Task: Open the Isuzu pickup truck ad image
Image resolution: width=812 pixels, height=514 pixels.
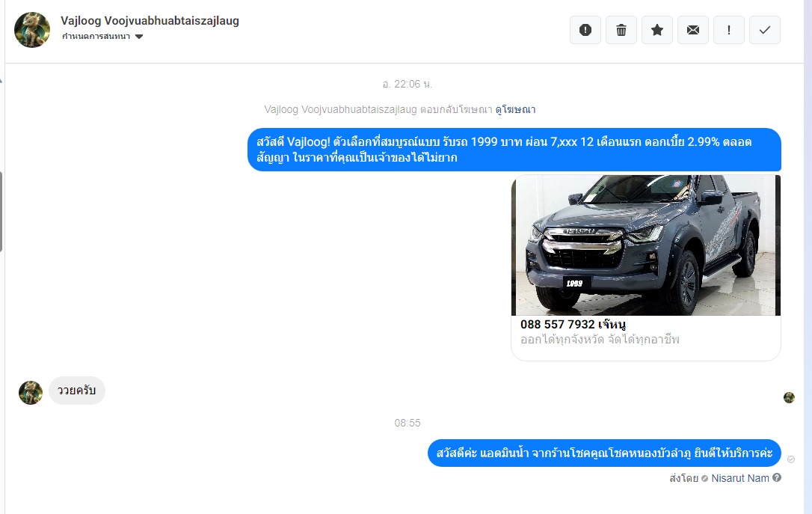Action: coord(646,245)
